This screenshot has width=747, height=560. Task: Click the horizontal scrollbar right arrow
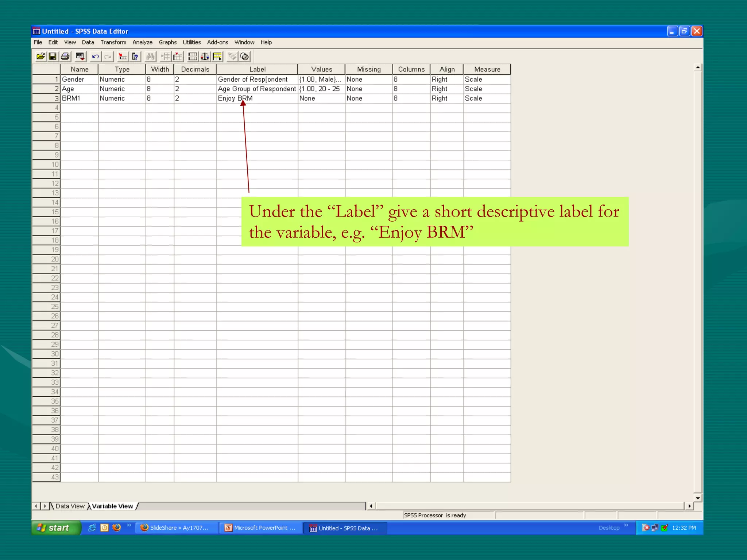(x=689, y=506)
